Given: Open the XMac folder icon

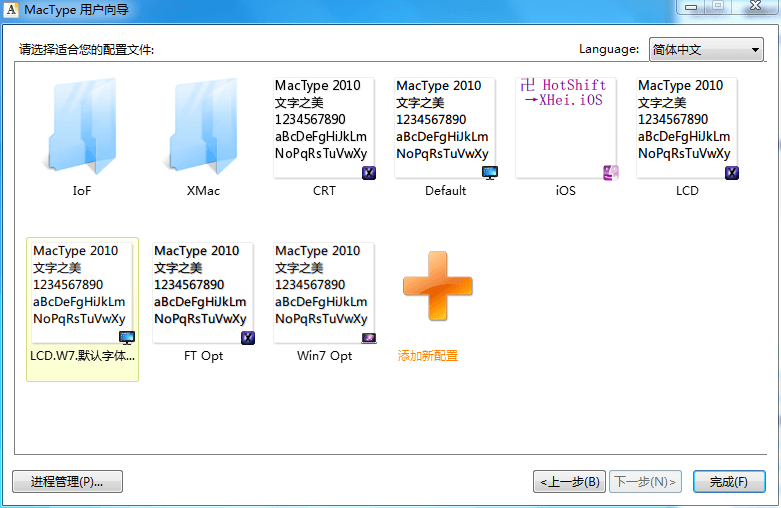Looking at the screenshot, I should tap(203, 128).
